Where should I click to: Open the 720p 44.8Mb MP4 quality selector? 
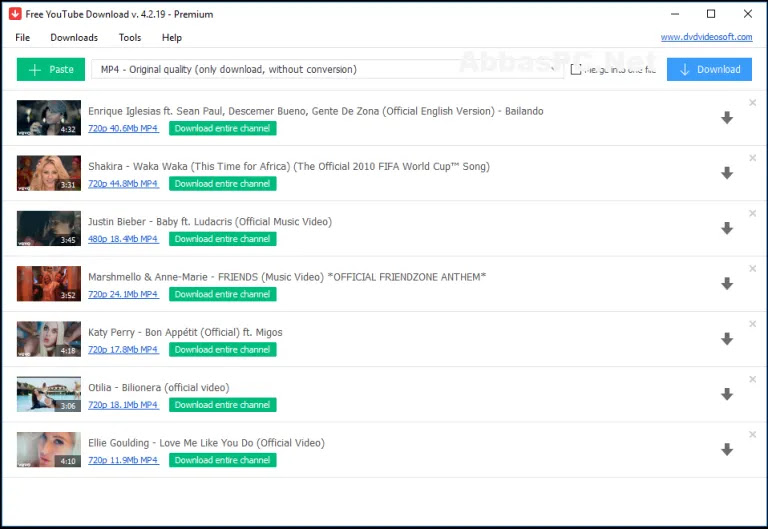123,184
